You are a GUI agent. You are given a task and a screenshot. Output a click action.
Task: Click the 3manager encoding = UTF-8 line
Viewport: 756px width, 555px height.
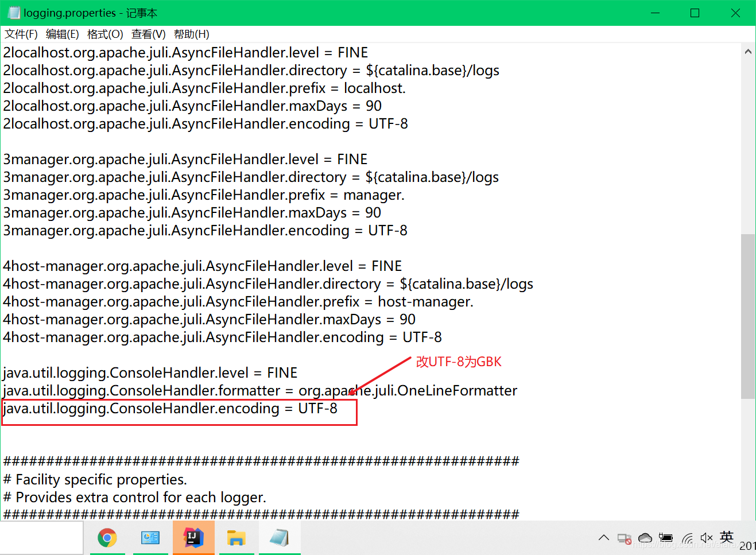[x=206, y=231]
